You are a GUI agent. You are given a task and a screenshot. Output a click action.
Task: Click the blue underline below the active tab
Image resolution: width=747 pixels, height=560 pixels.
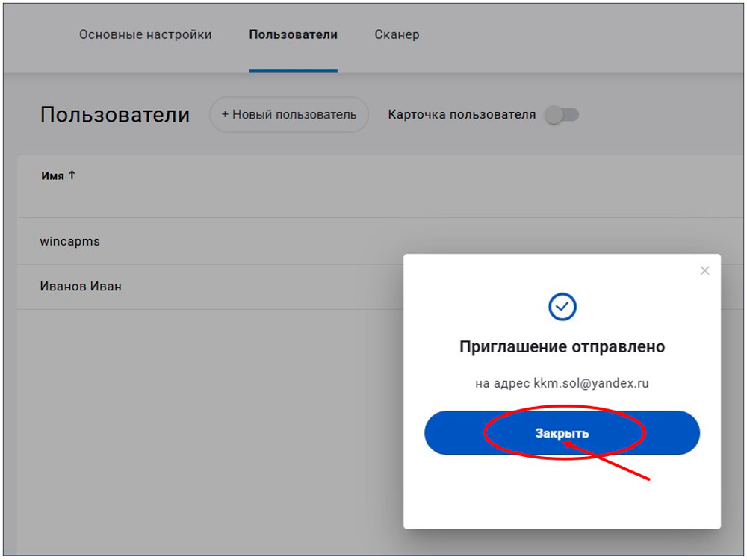point(293,71)
